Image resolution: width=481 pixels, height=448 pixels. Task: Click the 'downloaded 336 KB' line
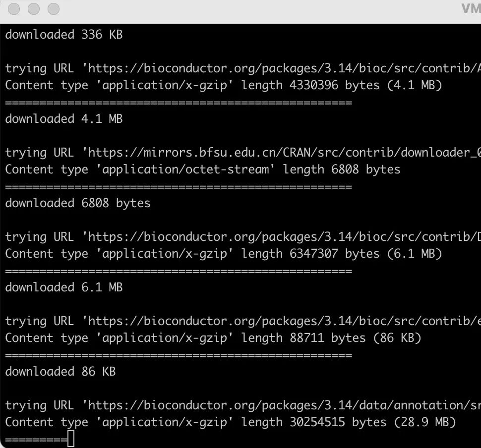64,35
